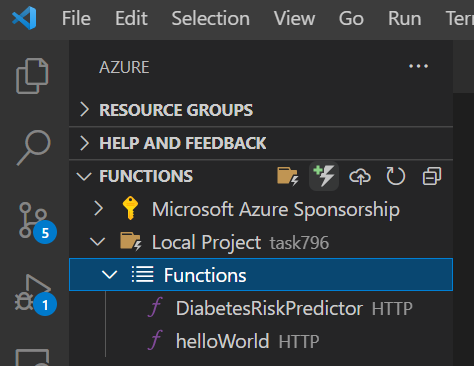Open Source Control view with 5 badge

[37, 223]
